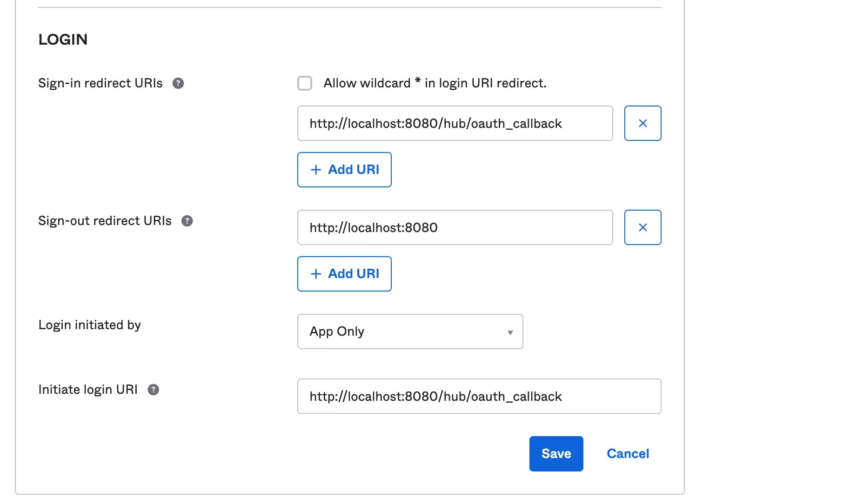Click help icon beside Sign-in redirect URIs
The image size is (843, 504).
pos(178,83)
